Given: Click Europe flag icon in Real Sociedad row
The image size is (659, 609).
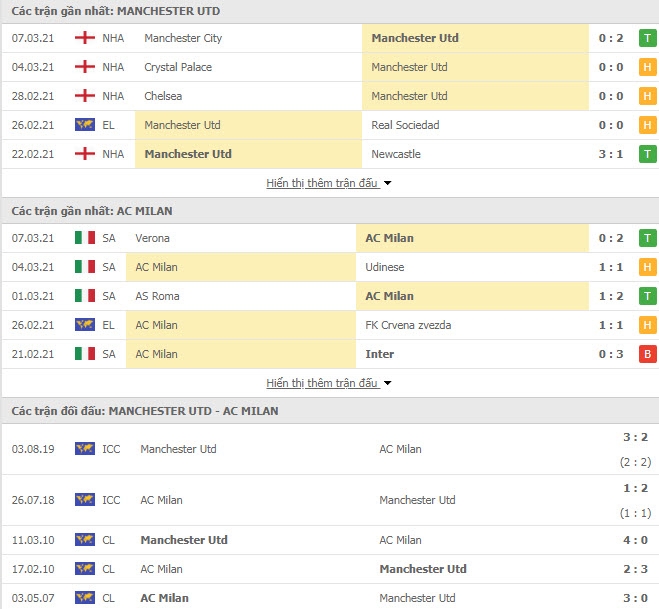Looking at the screenshot, I should coord(84,125).
